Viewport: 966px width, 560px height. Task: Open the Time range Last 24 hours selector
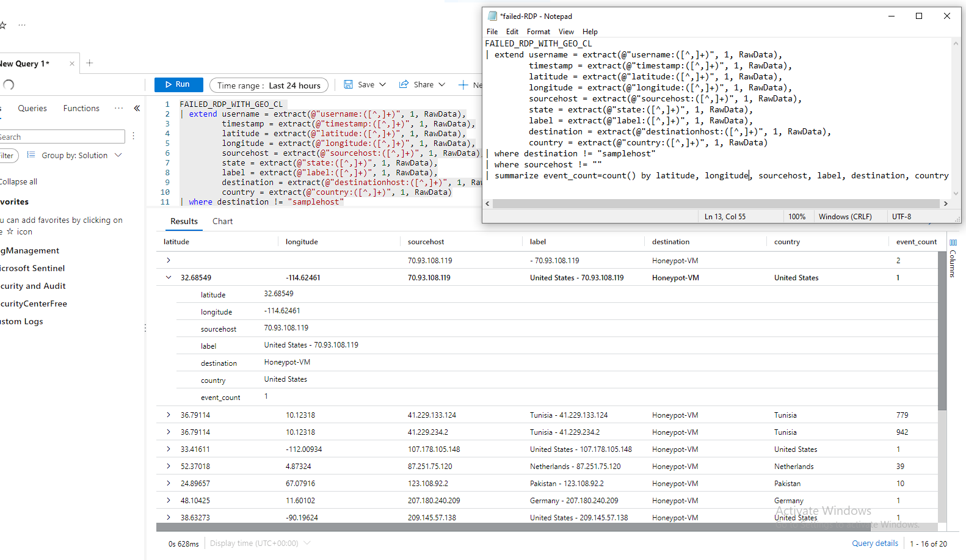point(269,85)
